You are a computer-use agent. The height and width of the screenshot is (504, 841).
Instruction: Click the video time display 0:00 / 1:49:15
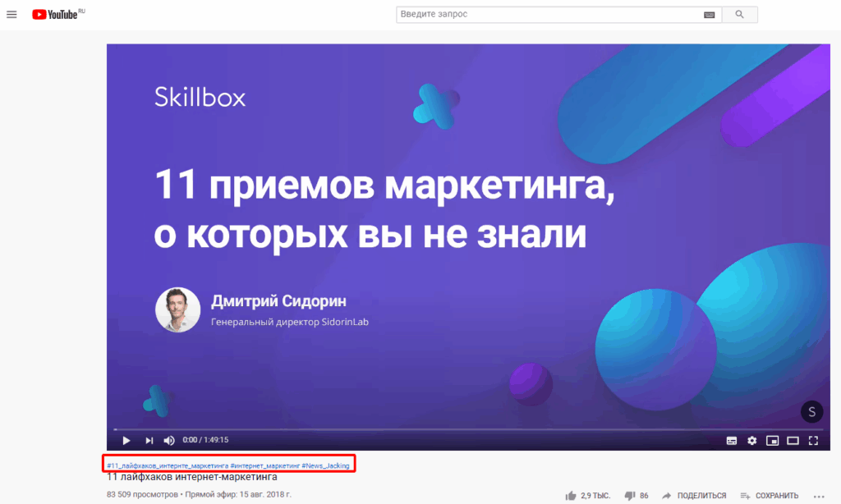coord(205,440)
